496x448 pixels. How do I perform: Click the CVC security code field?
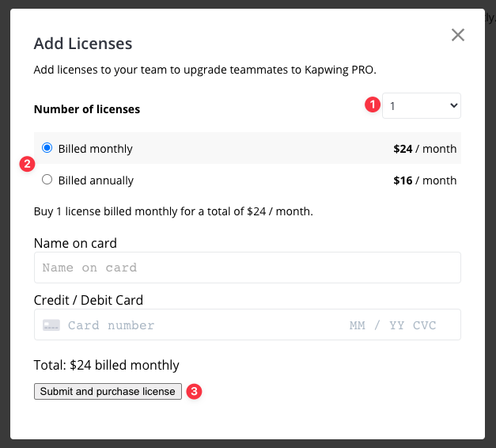(424, 325)
